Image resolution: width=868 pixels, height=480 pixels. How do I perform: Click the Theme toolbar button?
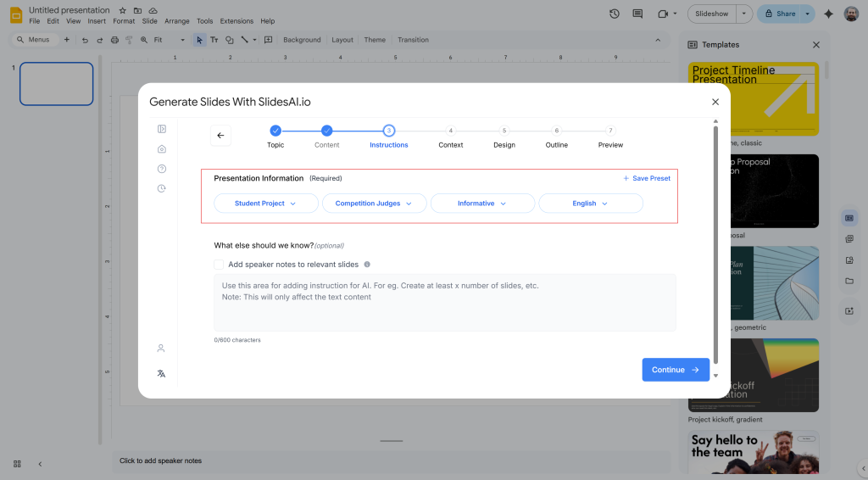click(375, 40)
